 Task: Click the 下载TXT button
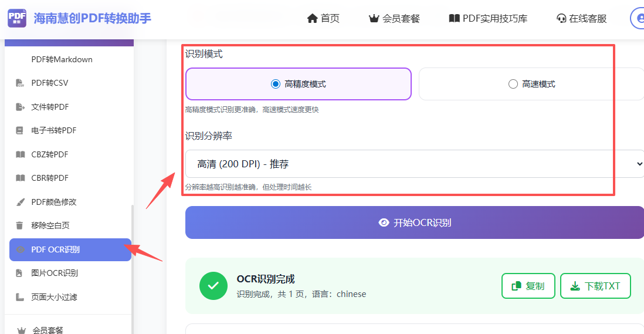[595, 286]
